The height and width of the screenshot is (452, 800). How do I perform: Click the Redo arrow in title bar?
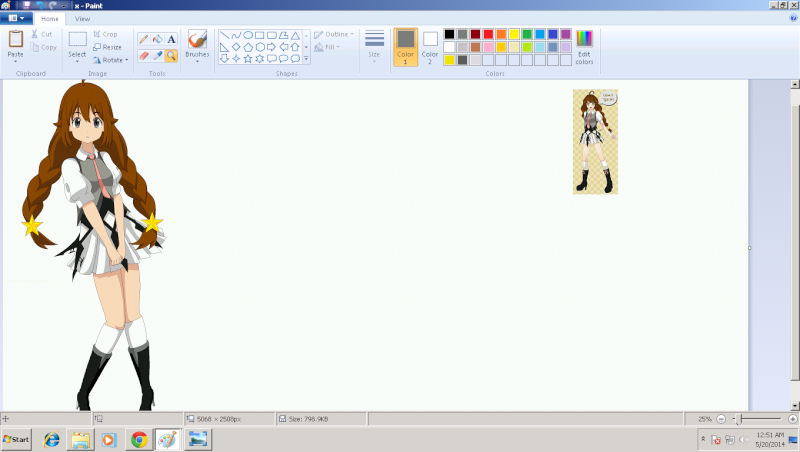(x=53, y=5)
